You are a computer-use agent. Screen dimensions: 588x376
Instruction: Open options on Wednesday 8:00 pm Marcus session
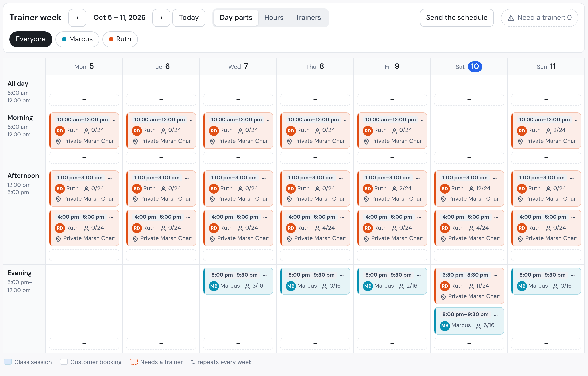pyautogui.click(x=265, y=275)
